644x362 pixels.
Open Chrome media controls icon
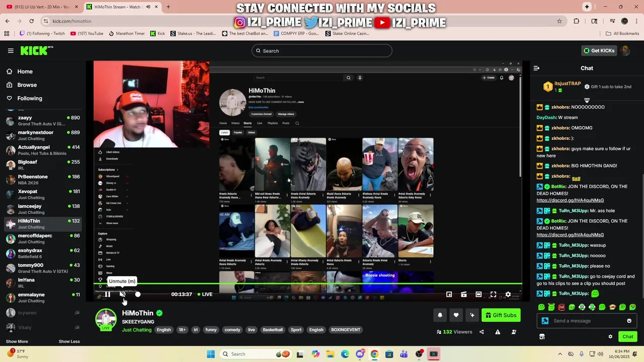[612, 21]
